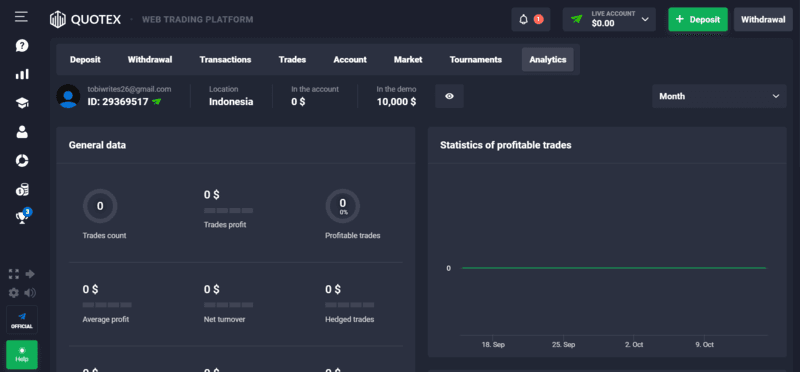Switch to the Transactions tab
Viewport: 800px width, 372px height.
[x=226, y=60]
